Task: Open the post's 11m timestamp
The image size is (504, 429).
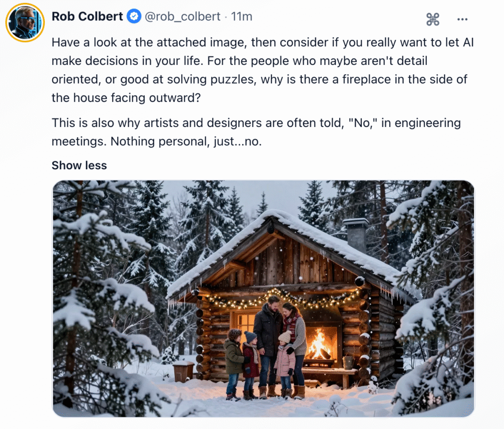Action: [242, 17]
